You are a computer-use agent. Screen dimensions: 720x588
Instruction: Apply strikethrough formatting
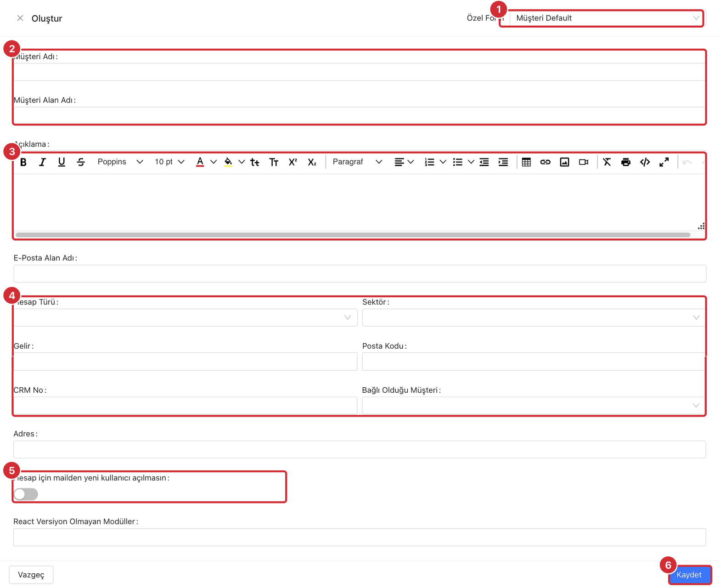pyautogui.click(x=81, y=162)
